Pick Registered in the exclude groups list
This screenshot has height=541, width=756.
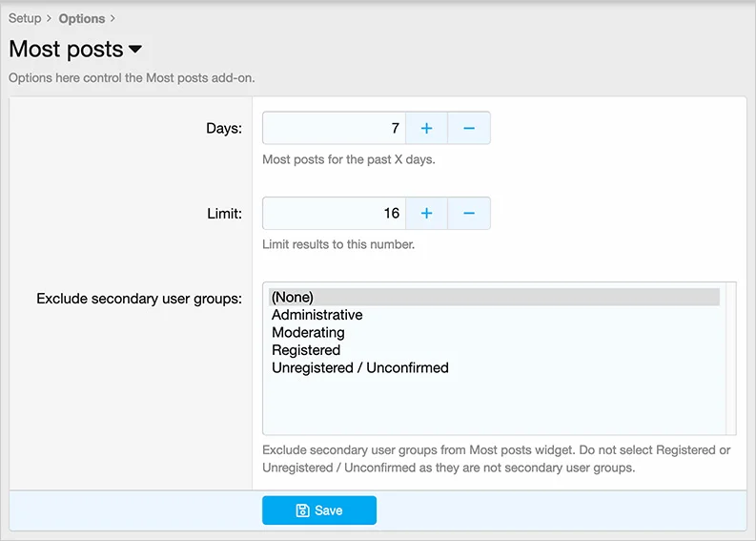(x=305, y=350)
